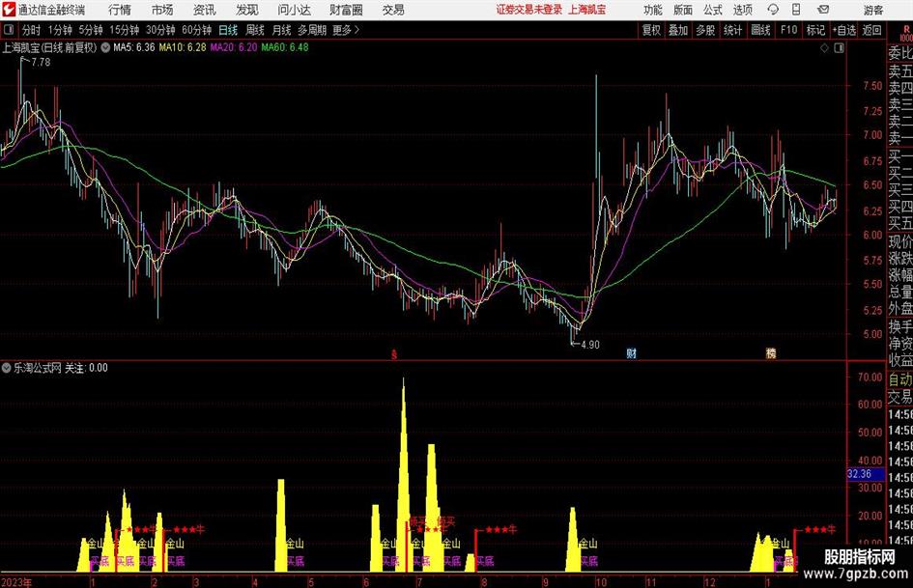The image size is (913, 588).
Task: Switch to 周线 weekly period tab
Action: click(255, 30)
